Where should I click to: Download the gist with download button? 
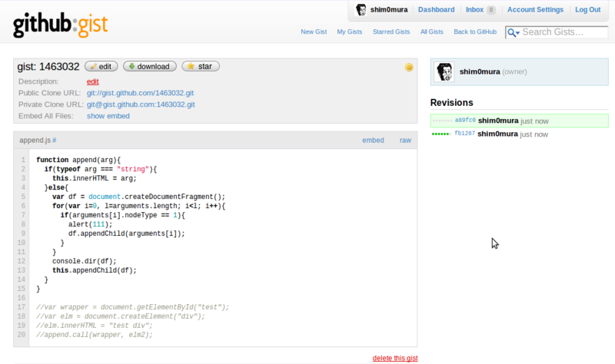coord(149,67)
